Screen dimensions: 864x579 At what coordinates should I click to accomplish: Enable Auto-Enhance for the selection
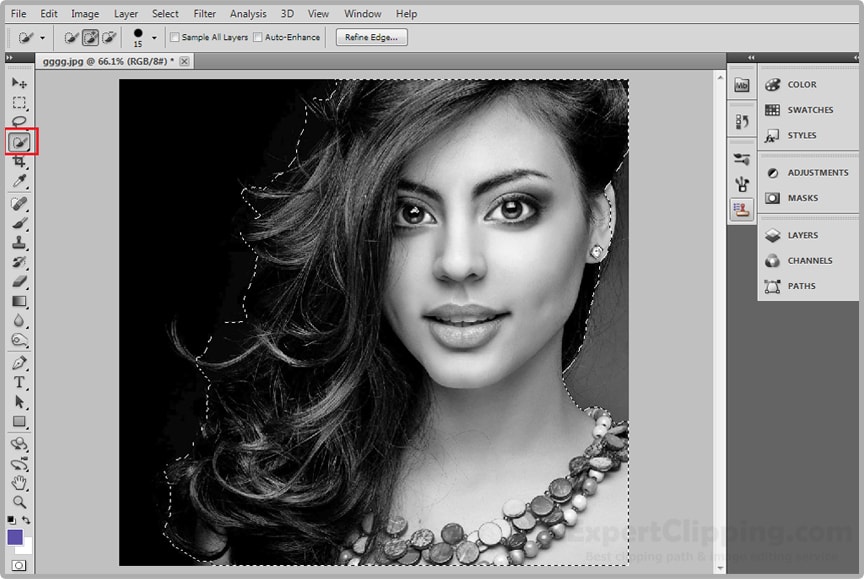[x=258, y=37]
